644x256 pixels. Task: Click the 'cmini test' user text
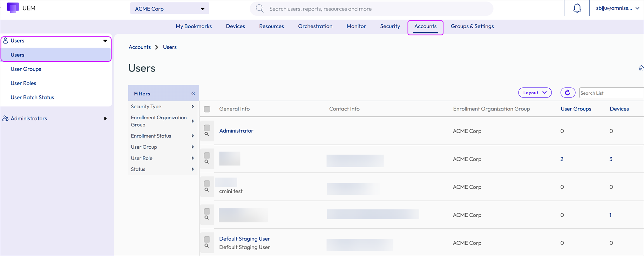tap(231, 191)
